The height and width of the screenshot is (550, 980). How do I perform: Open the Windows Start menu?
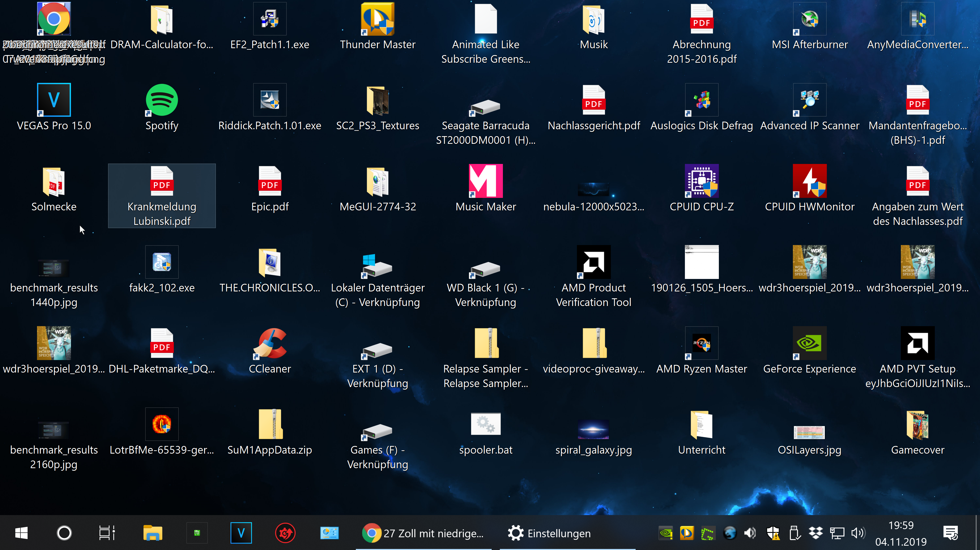coord(21,533)
